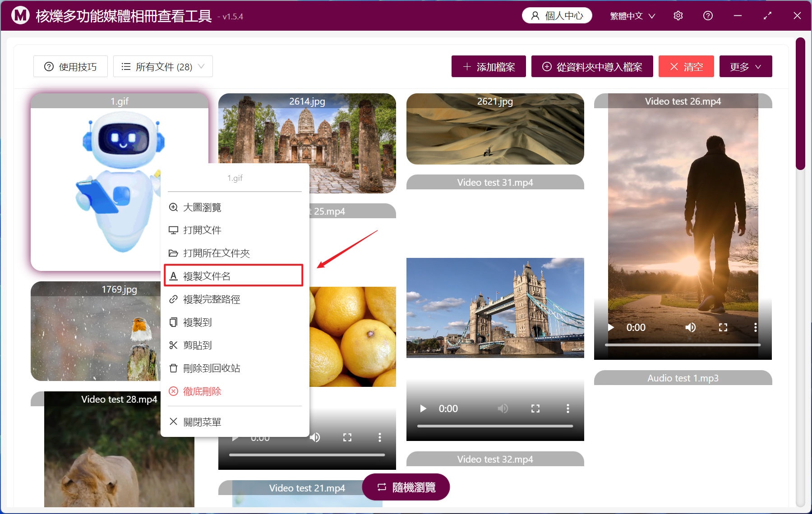Expand the 繁體中文 language dropdown
Viewport: 812px width, 514px height.
(x=632, y=16)
